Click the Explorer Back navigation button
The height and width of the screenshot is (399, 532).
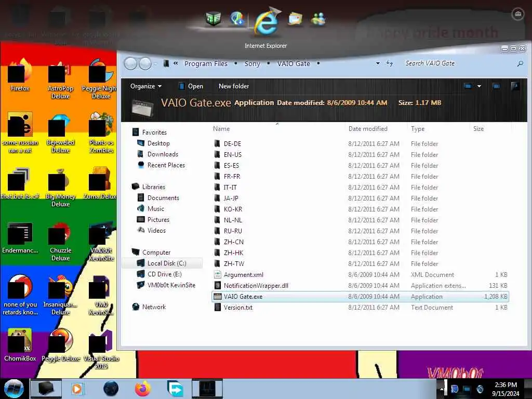130,63
